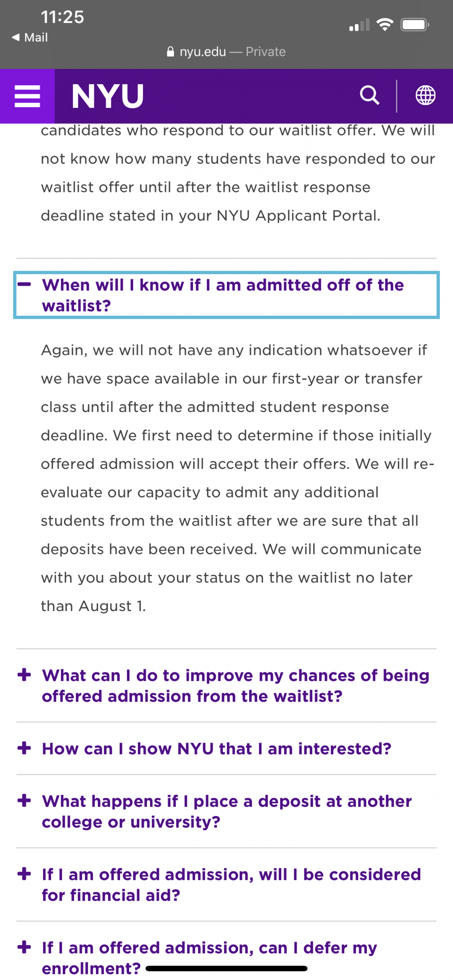Expand deposit at another college question

[x=226, y=811]
